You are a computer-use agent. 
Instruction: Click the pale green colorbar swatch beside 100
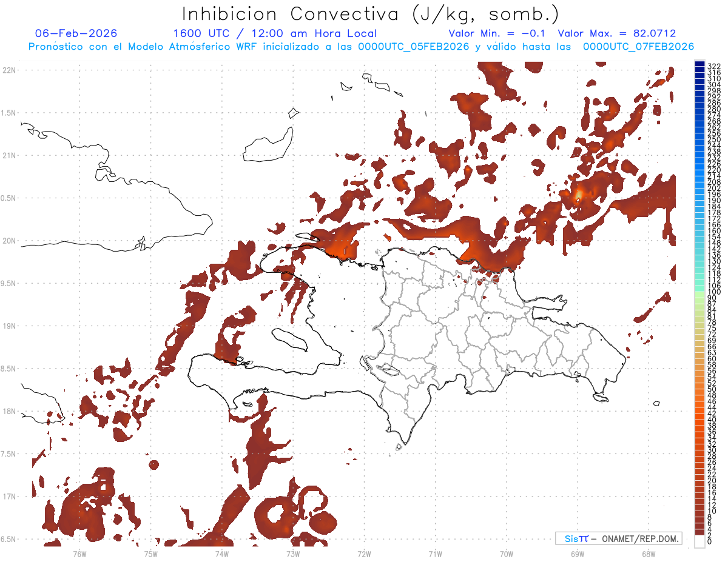(699, 293)
